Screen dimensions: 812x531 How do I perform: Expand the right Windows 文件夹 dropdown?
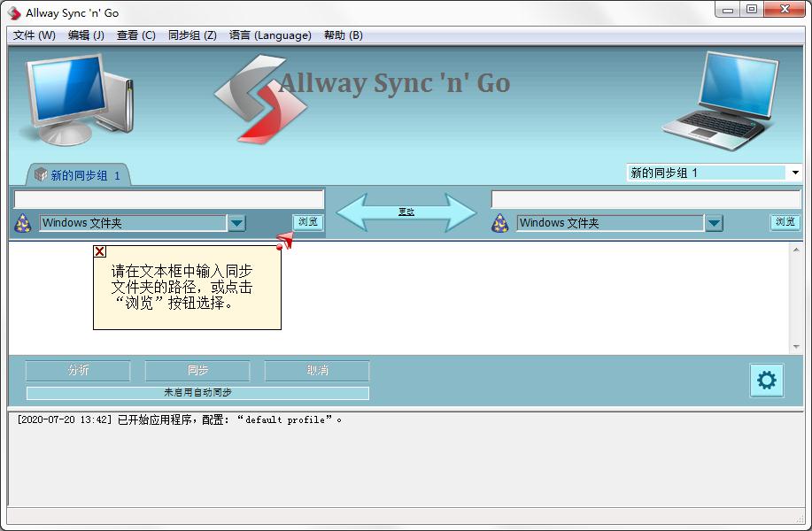pos(714,223)
